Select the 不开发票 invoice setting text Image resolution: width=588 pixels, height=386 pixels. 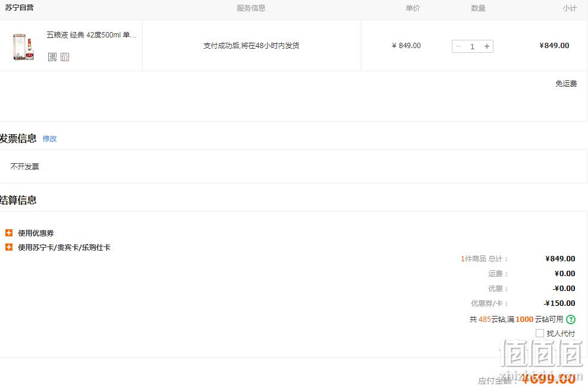tap(25, 167)
